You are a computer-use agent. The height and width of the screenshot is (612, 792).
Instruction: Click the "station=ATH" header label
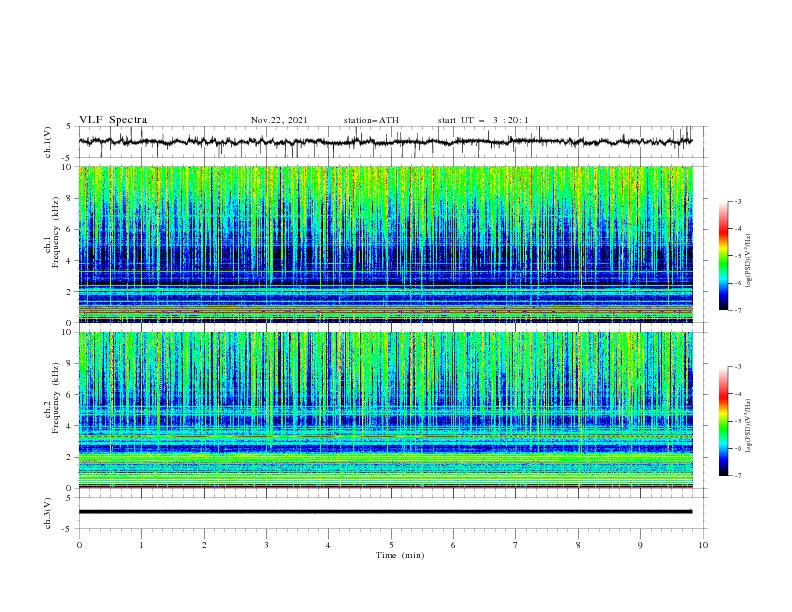[371, 120]
